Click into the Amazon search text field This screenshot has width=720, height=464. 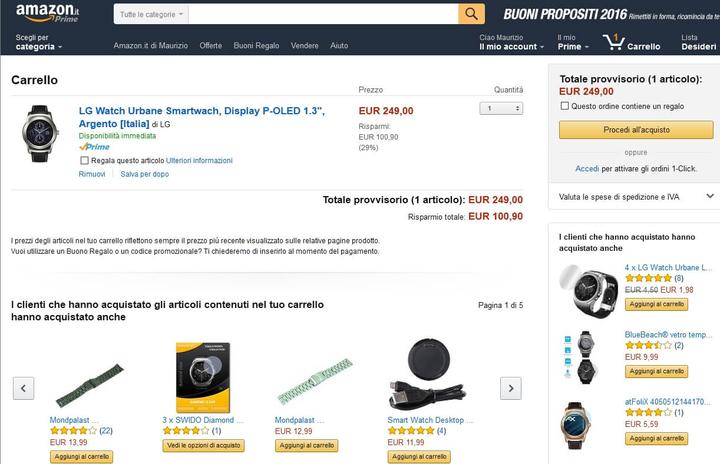[322, 15]
